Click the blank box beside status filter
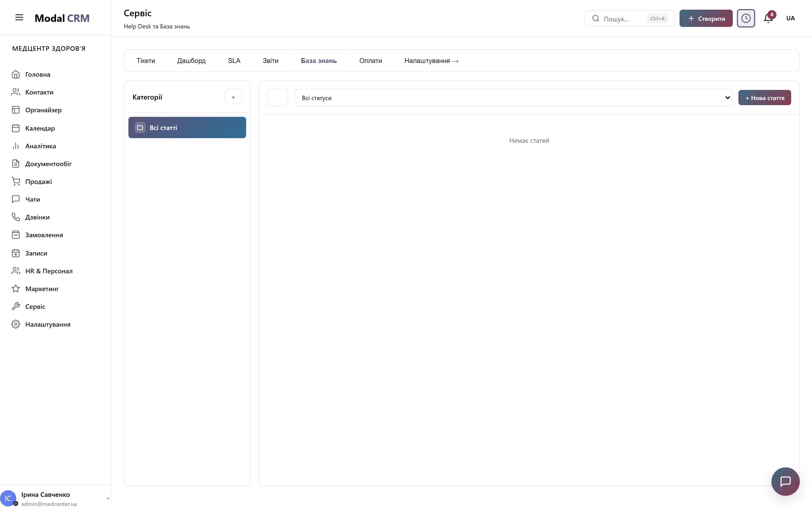 click(x=278, y=98)
